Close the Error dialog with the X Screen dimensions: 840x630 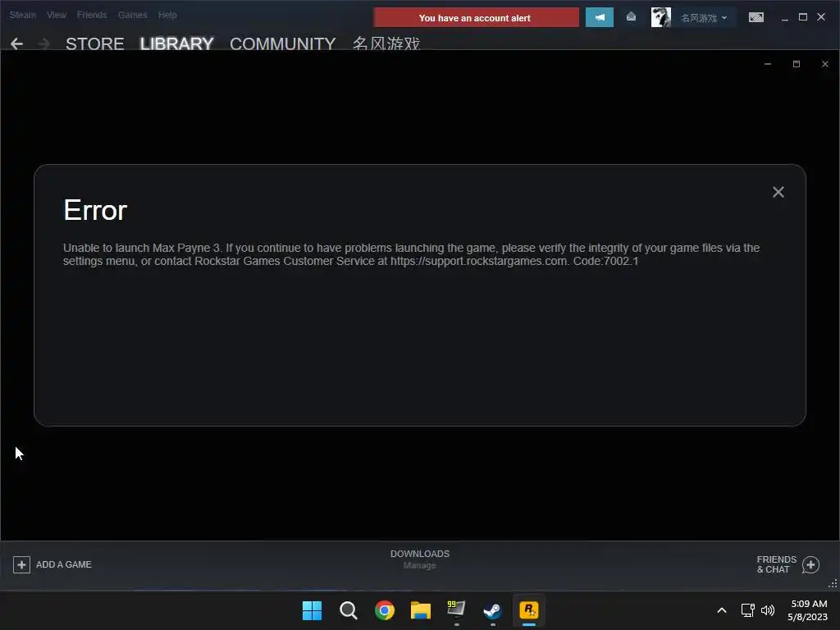point(778,192)
